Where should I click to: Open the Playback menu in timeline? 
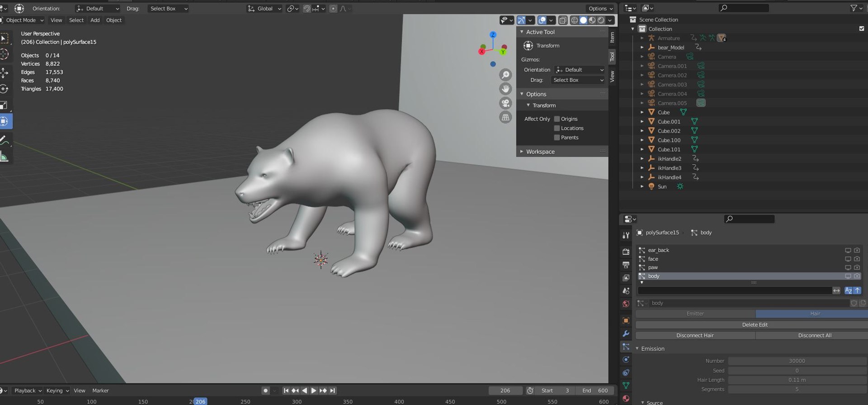(28, 391)
